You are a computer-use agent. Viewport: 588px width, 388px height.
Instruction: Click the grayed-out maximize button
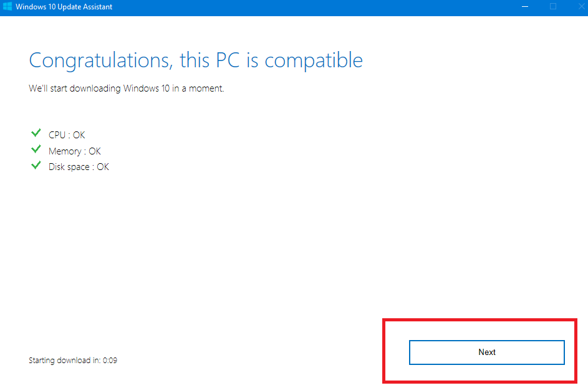[552, 6]
